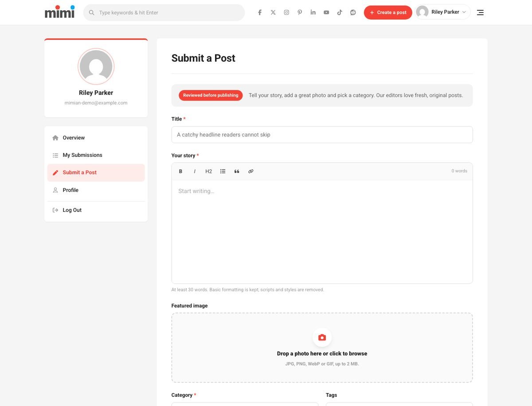Open the Facebook social link
532x406 pixels.
(x=260, y=12)
